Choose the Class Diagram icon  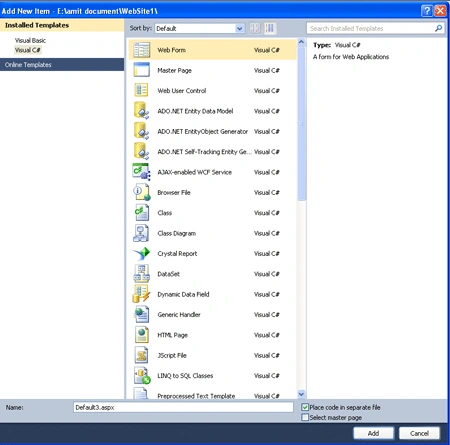point(142,233)
